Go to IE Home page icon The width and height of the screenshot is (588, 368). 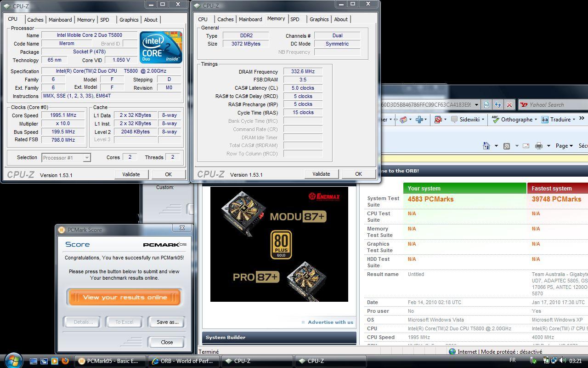(486, 146)
